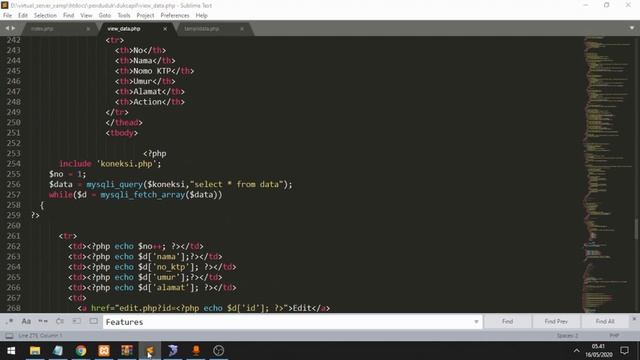Open the Tools menu

pyautogui.click(x=124, y=16)
